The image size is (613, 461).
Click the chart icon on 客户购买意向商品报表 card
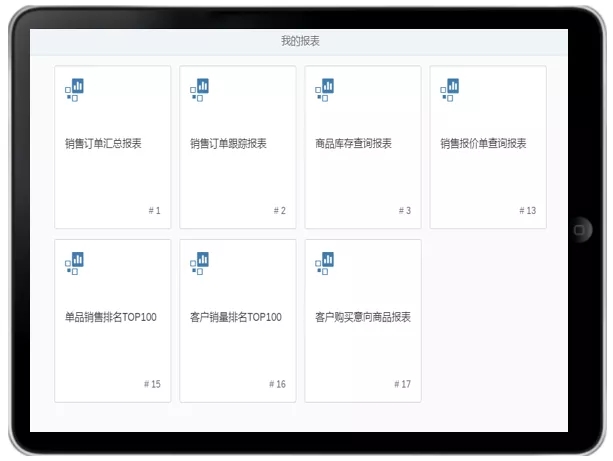tap(324, 263)
